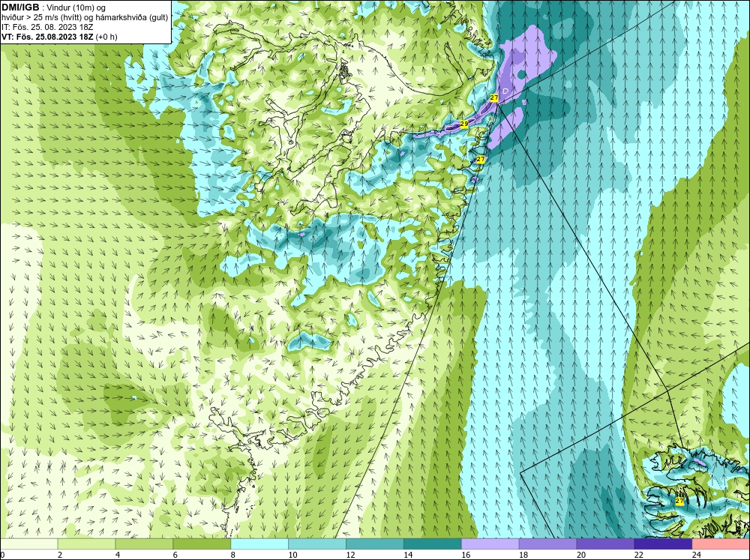Click the light teal 10–12 legend swatch

317,544
